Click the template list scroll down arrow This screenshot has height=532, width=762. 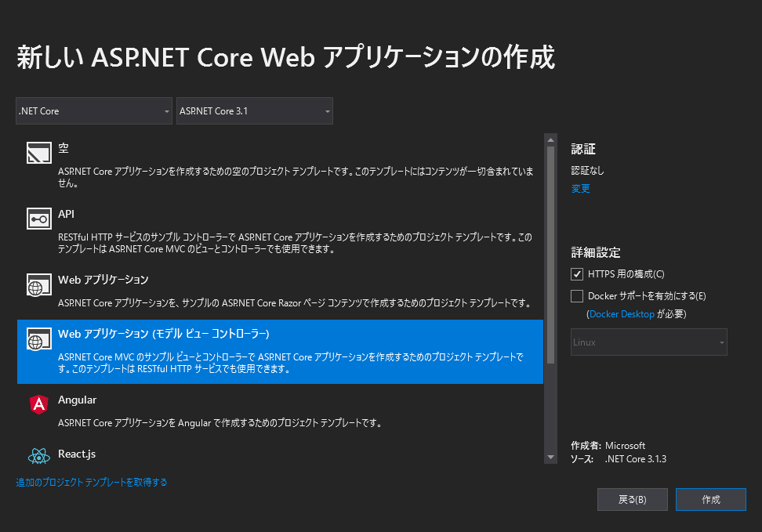(550, 458)
